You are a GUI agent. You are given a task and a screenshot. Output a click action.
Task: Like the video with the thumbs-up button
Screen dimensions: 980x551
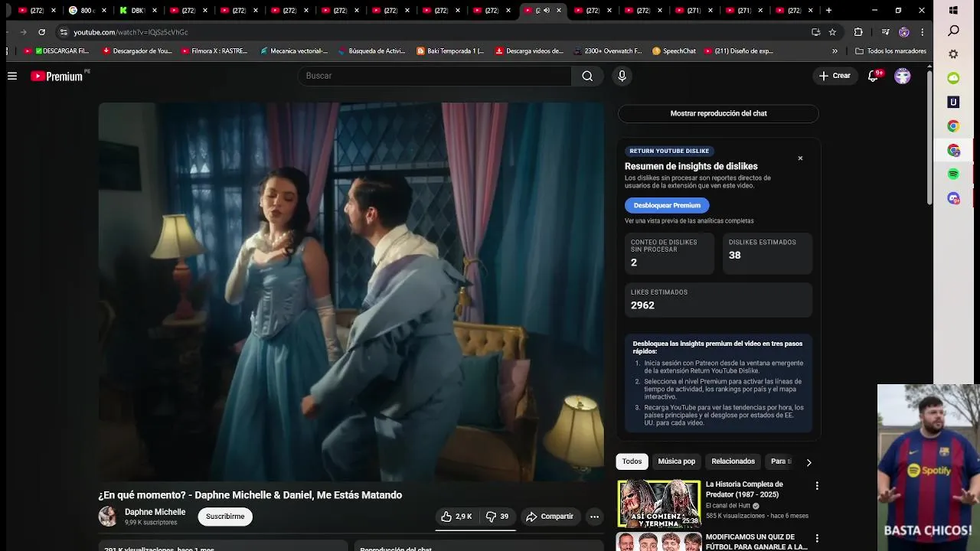click(456, 517)
